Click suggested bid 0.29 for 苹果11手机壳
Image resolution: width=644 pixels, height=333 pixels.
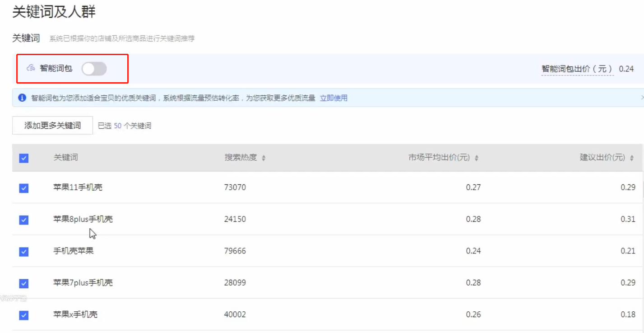click(628, 188)
